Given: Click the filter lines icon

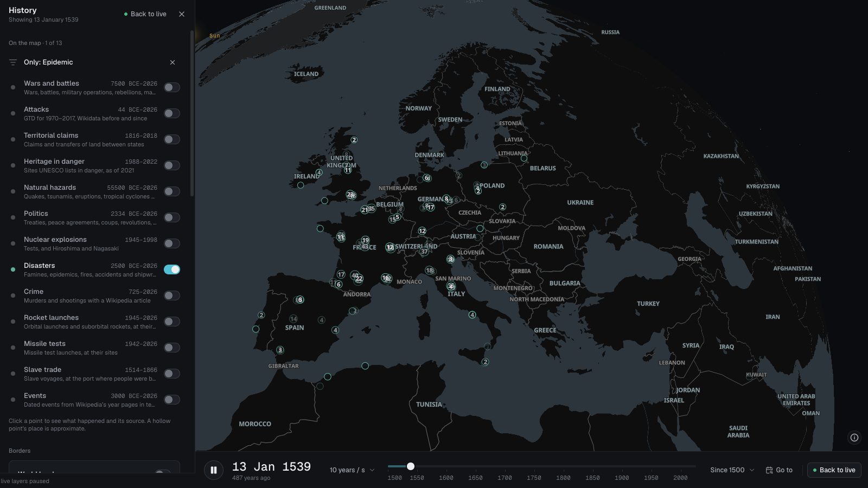Looking at the screenshot, I should [13, 62].
